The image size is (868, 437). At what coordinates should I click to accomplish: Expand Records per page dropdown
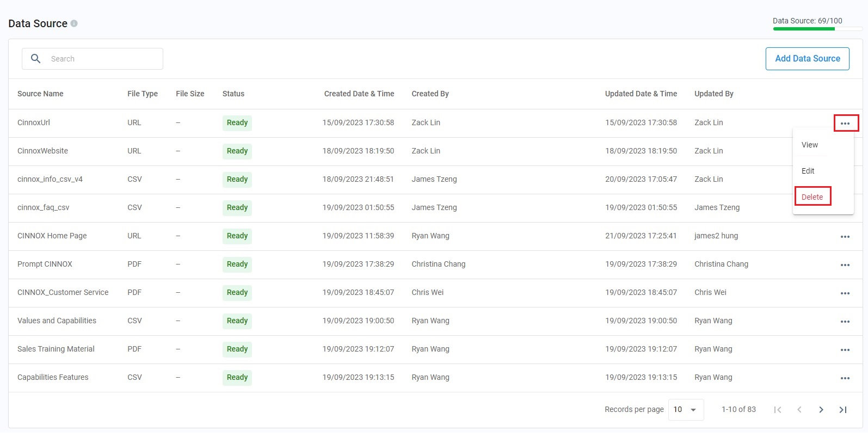[686, 410]
